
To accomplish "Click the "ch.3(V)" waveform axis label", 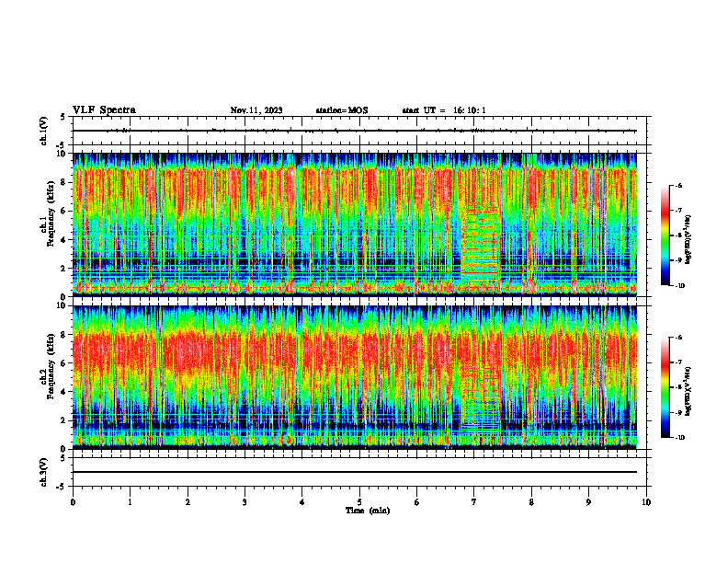I will [44, 473].
